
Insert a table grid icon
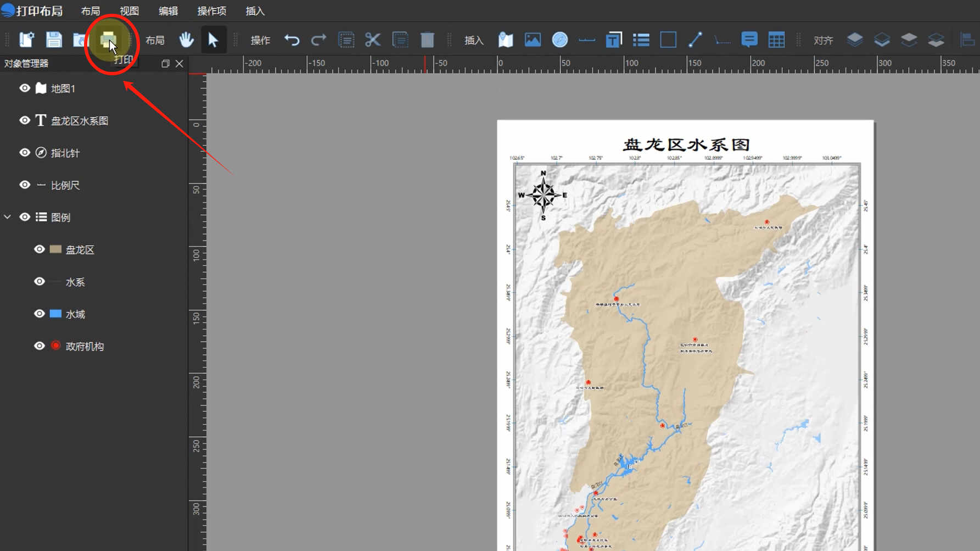pos(776,40)
